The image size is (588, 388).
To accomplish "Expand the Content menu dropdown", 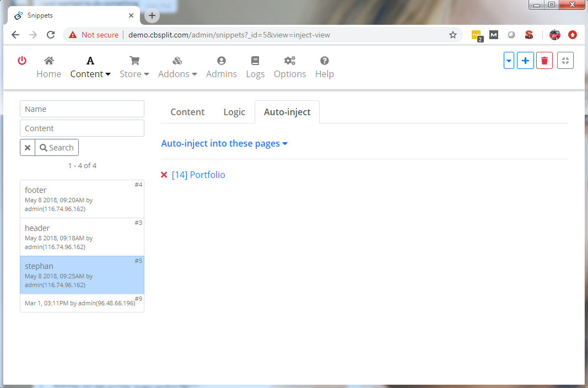I will pos(90,67).
